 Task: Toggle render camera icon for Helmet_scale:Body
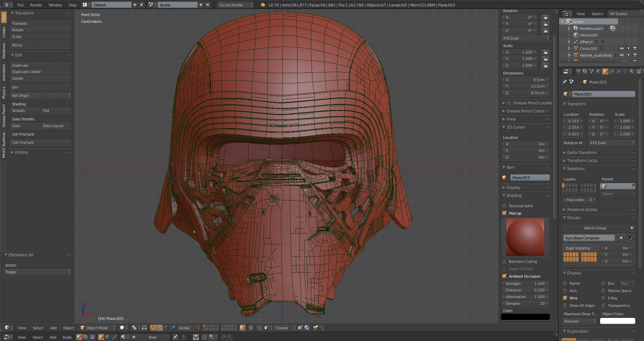pyautogui.click(x=635, y=55)
